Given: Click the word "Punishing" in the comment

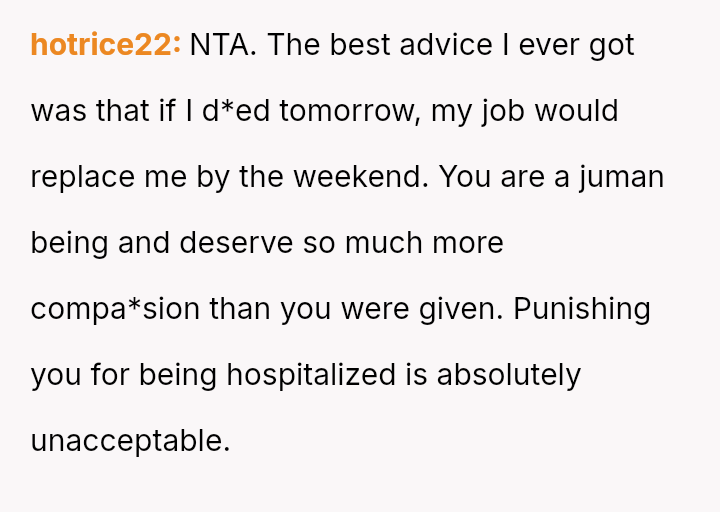Looking at the screenshot, I should pyautogui.click(x=582, y=309).
